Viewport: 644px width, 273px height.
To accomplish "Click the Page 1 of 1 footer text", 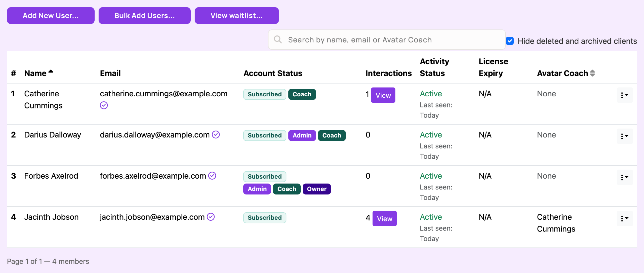I will (48, 261).
